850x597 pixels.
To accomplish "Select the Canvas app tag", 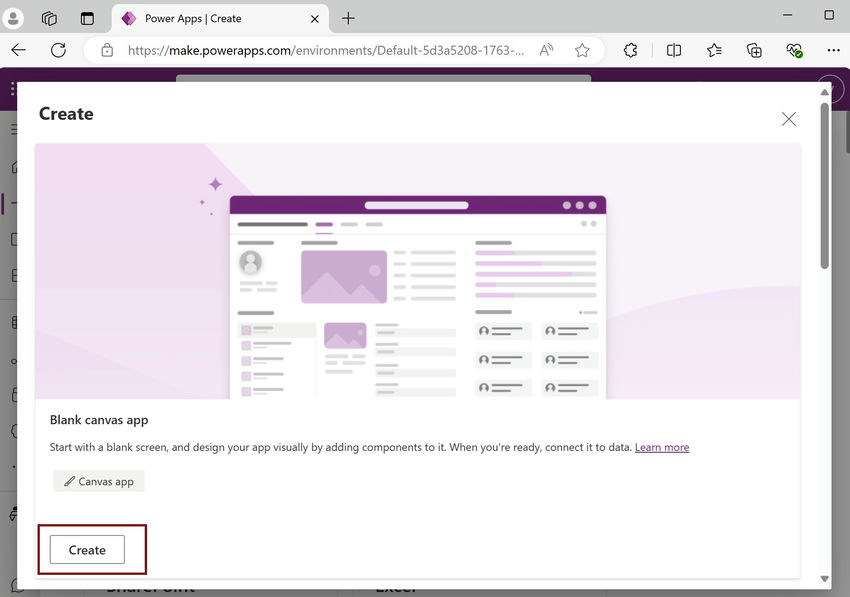I will pos(99,481).
